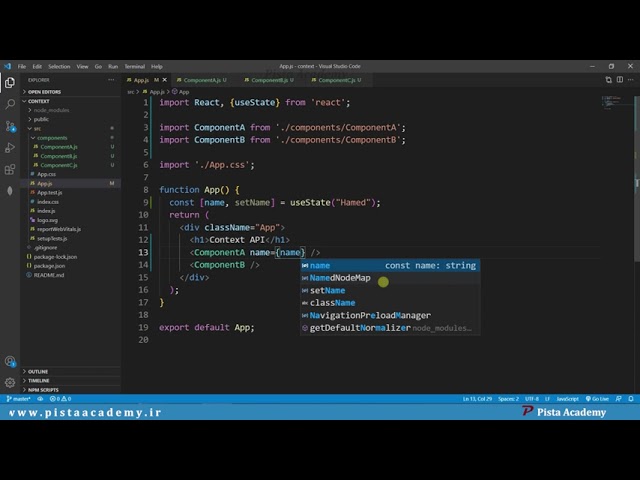Open editor More Actions ellipsis

click(631, 80)
